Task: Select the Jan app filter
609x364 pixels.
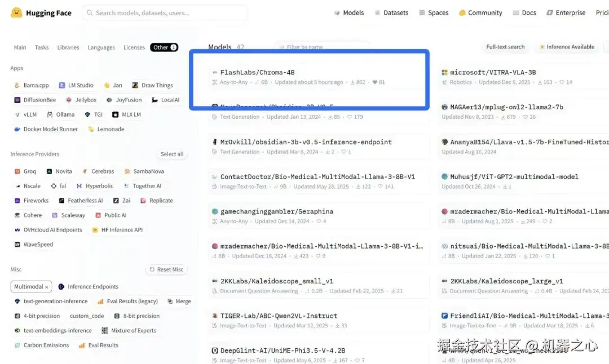Action: (113, 85)
